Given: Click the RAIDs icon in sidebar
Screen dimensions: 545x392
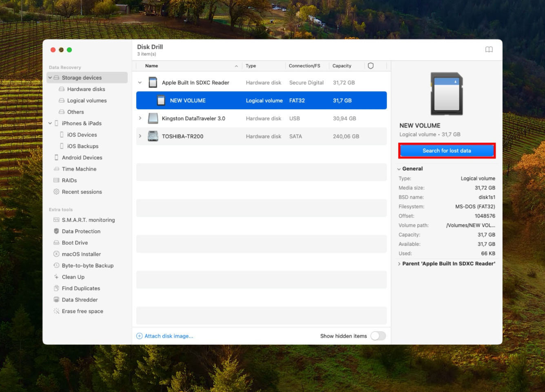Looking at the screenshot, I should [x=56, y=181].
